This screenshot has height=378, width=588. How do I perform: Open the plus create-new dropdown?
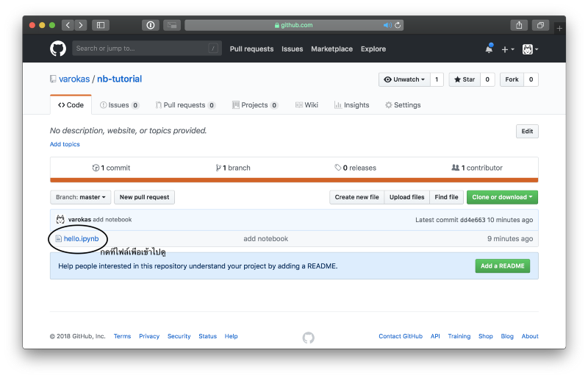tap(508, 49)
